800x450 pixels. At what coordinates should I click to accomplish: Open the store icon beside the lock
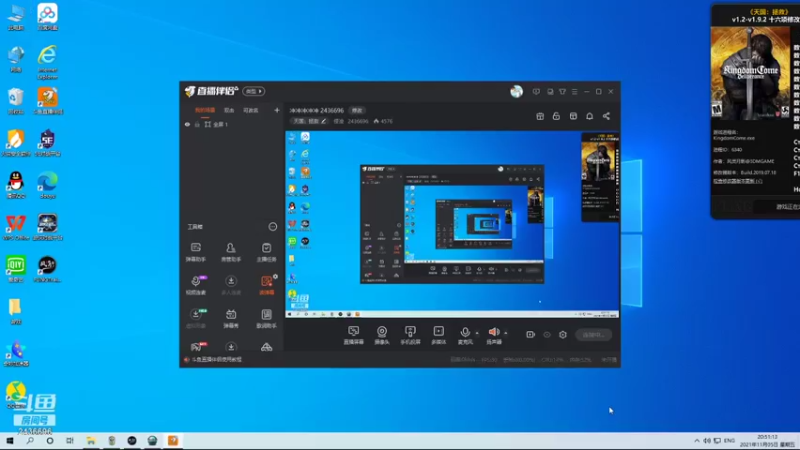[573, 116]
